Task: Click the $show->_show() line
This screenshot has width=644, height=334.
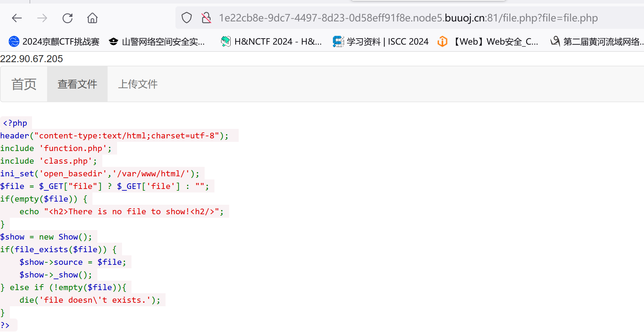Action: [56, 275]
